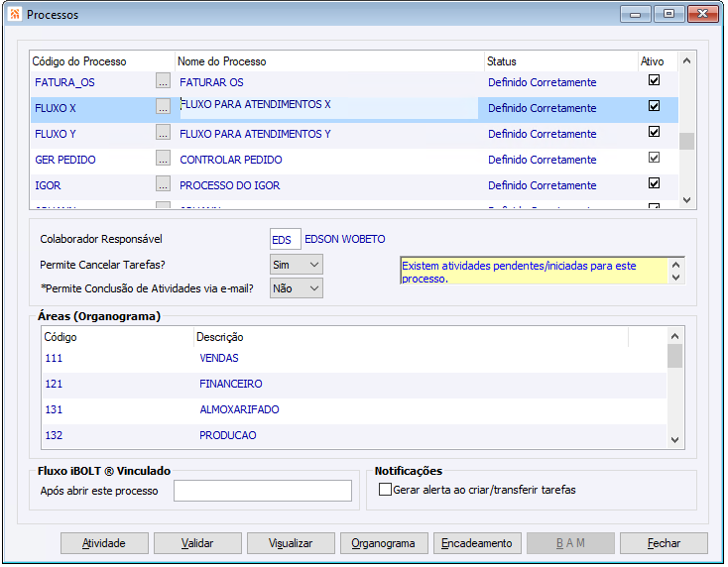Image resolution: width=728 pixels, height=567 pixels.
Task: Click the yellow pending activities message
Action: point(534,272)
